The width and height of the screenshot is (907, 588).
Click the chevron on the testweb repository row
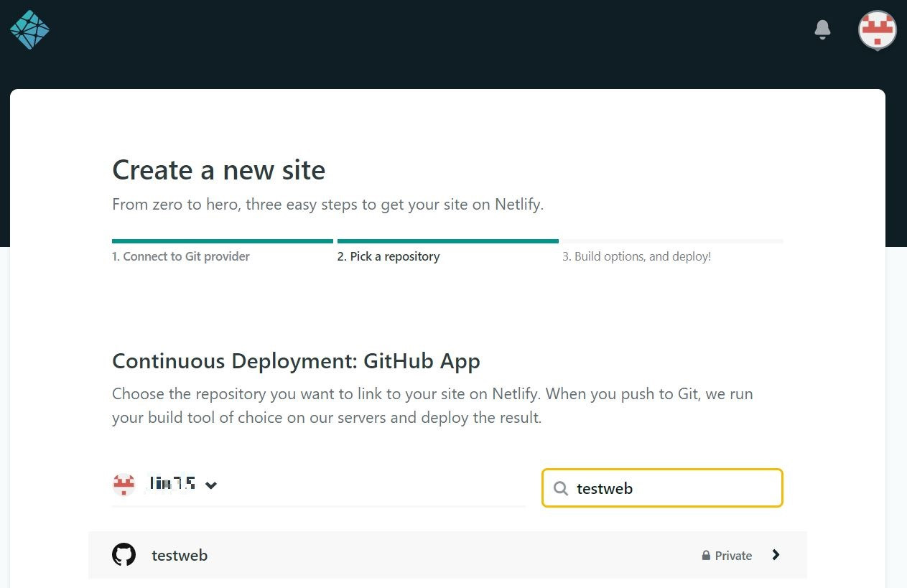tap(776, 554)
